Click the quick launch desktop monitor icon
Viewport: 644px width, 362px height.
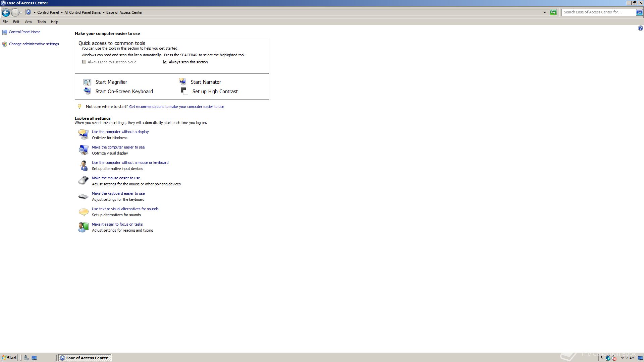[34, 358]
